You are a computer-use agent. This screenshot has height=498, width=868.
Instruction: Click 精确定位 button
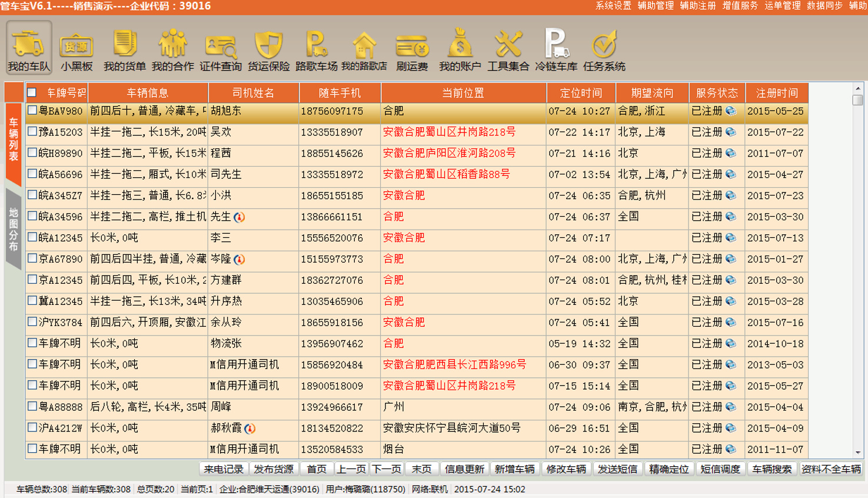click(x=669, y=469)
